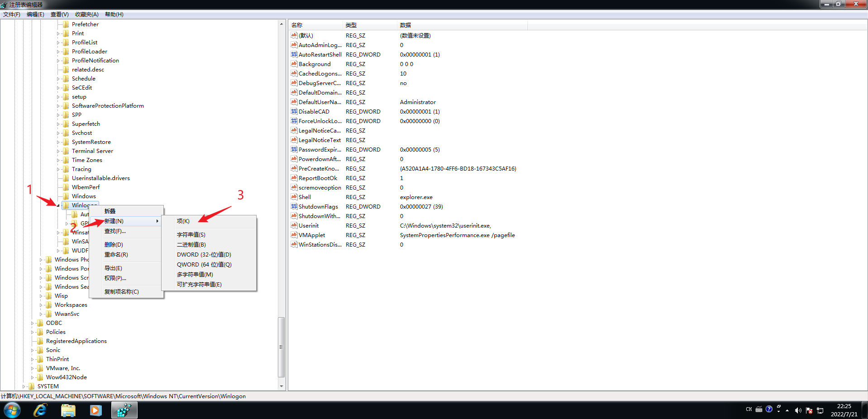Click the volume speaker tray icon
The image size is (868, 419).
coord(798,410)
